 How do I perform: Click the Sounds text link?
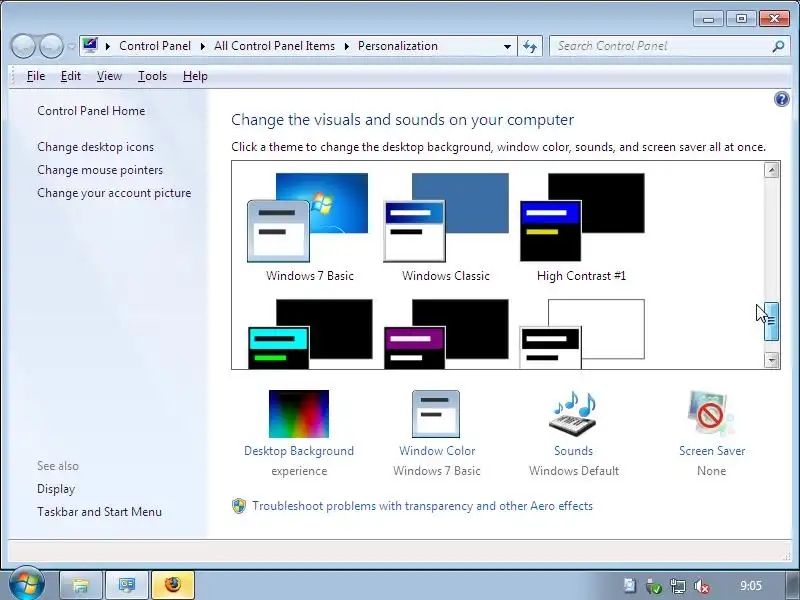(x=573, y=451)
